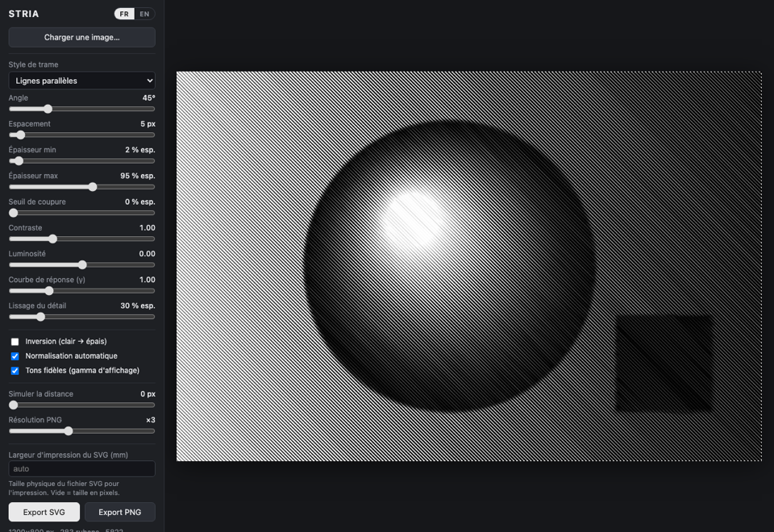774x532 pixels.
Task: Focus the Largeur d'impression du SVG field
Action: (x=82, y=469)
